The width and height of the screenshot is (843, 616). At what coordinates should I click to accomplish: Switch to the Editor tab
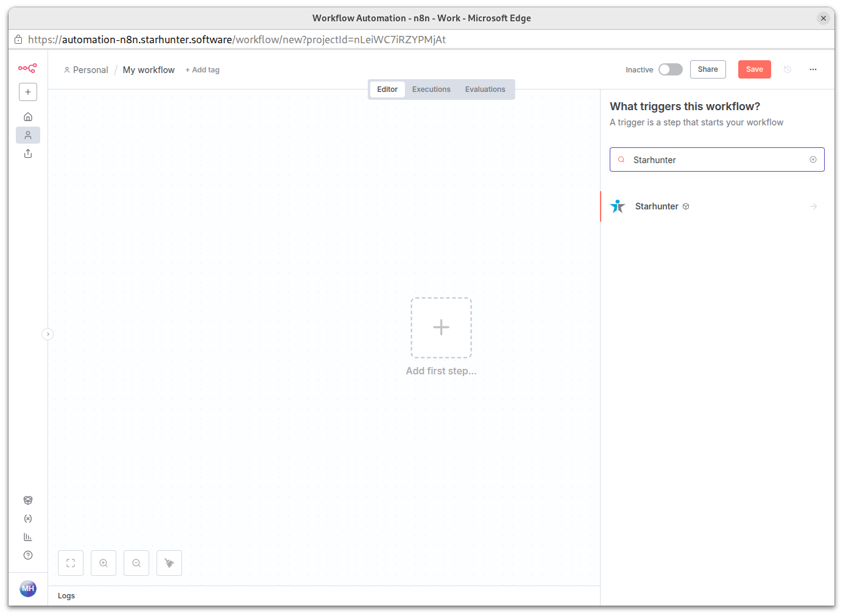pyautogui.click(x=387, y=89)
